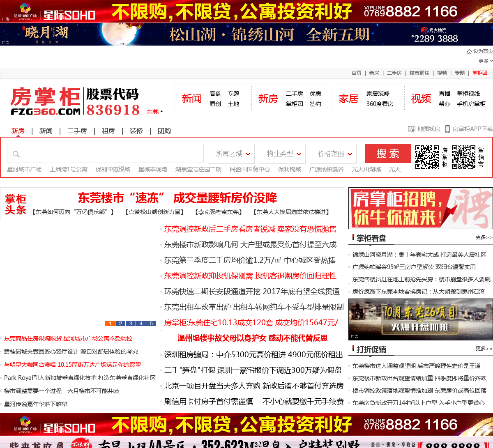Open article 温州塌楼事故父母以身护女

point(253,338)
